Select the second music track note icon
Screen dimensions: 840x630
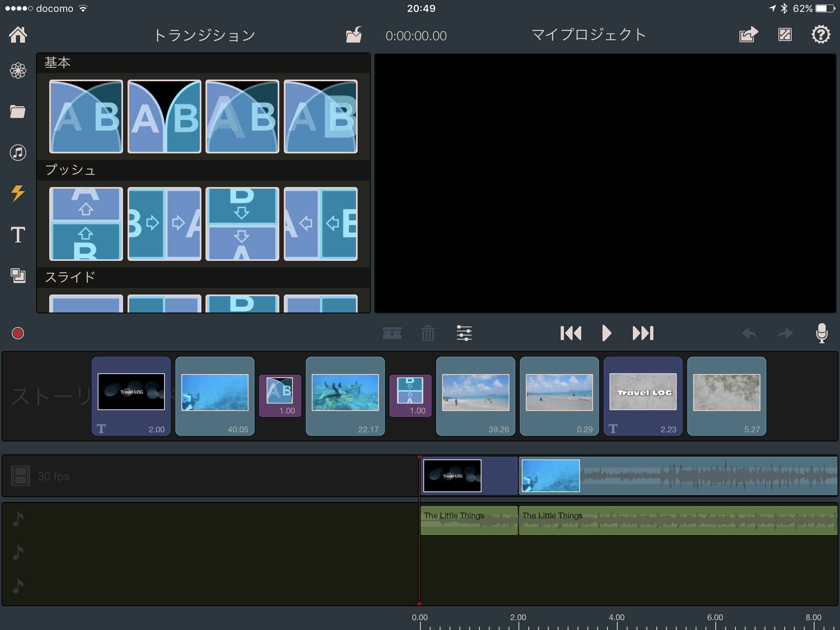point(18,552)
